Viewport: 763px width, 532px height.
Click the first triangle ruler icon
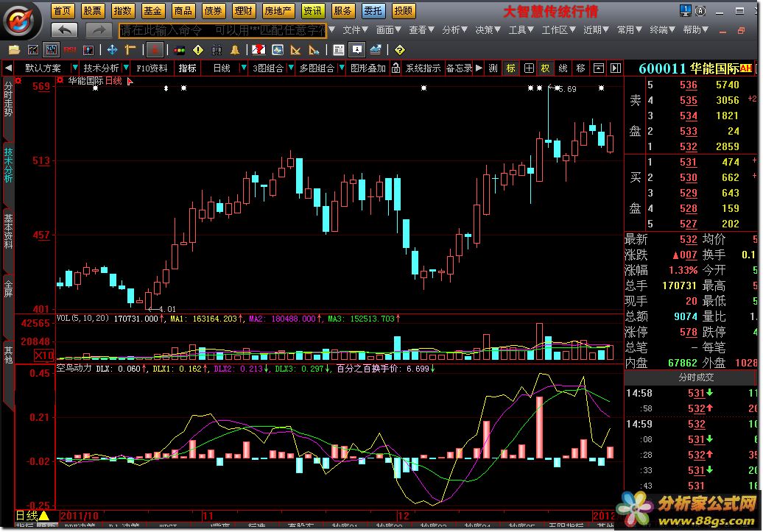coord(295,49)
